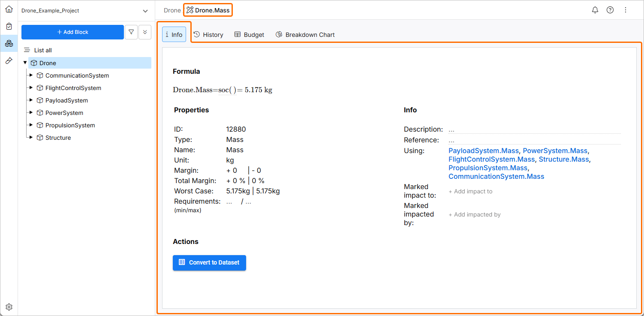The image size is (644, 316).
Task: Open the notification bell icon
Action: coord(595,9)
